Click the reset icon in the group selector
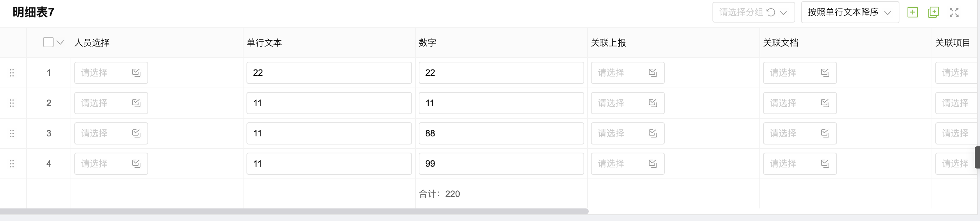This screenshot has width=980, height=221. pos(771,12)
